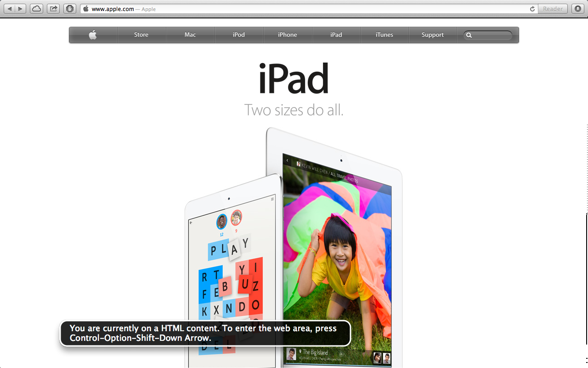Open Safari Downloads arrow icon
Viewport: 588px width, 368px height.
click(578, 9)
